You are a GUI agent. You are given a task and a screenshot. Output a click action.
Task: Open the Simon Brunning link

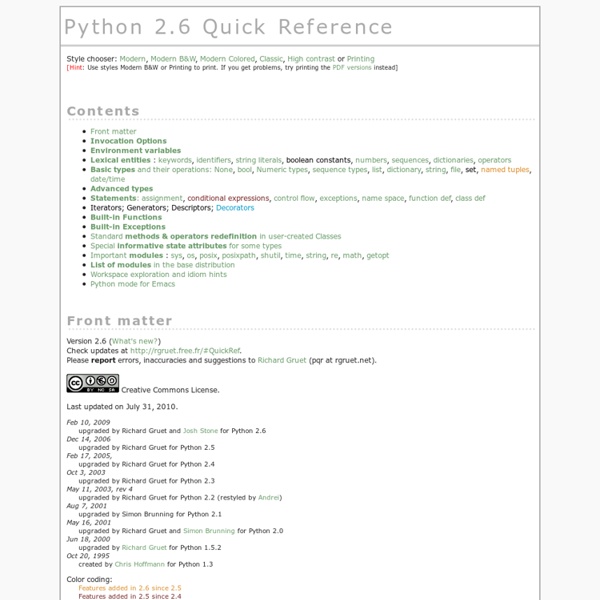pyautogui.click(x=209, y=531)
